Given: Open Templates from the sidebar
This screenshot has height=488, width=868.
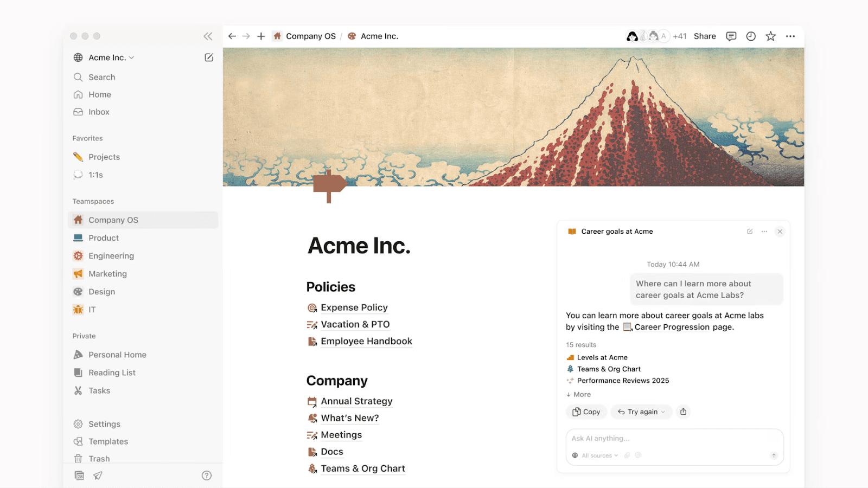Looking at the screenshot, I should [143, 441].
